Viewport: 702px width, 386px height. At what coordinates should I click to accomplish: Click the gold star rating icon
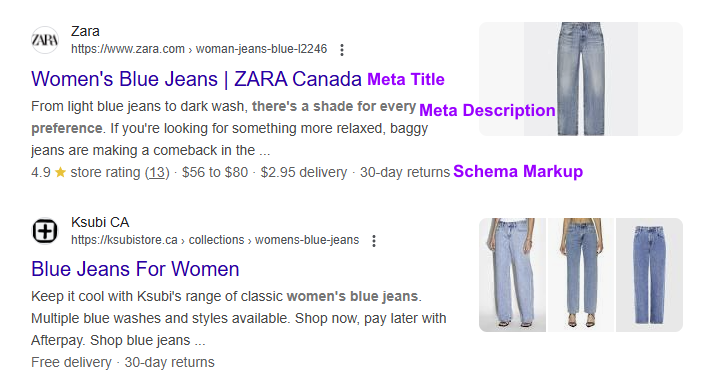tap(60, 172)
